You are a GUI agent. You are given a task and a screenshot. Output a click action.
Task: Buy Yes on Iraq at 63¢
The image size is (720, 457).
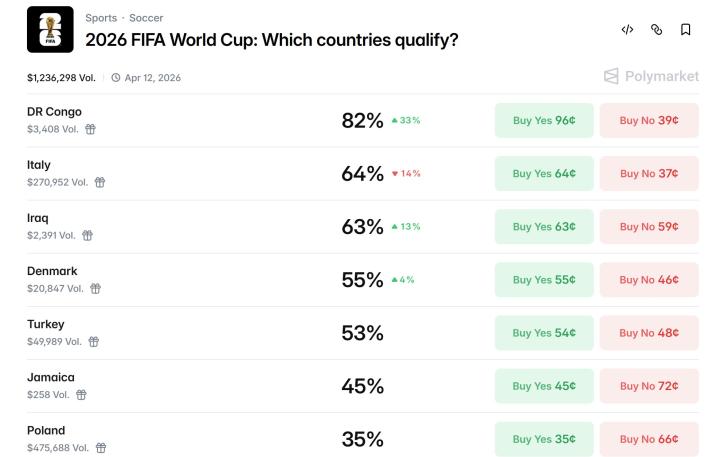pyautogui.click(x=544, y=226)
